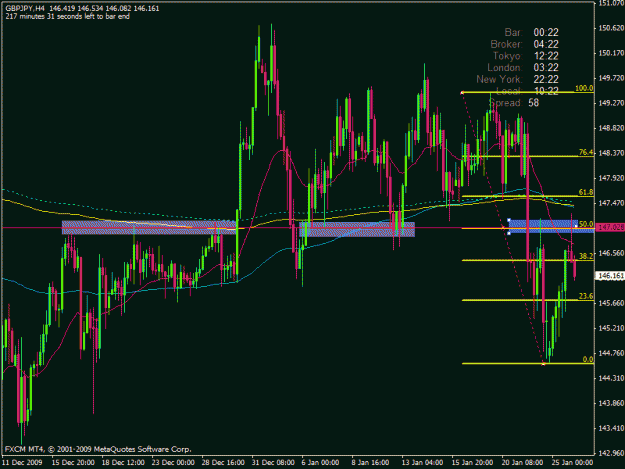Select the 23.6 Fibonacci level label

(x=586, y=296)
